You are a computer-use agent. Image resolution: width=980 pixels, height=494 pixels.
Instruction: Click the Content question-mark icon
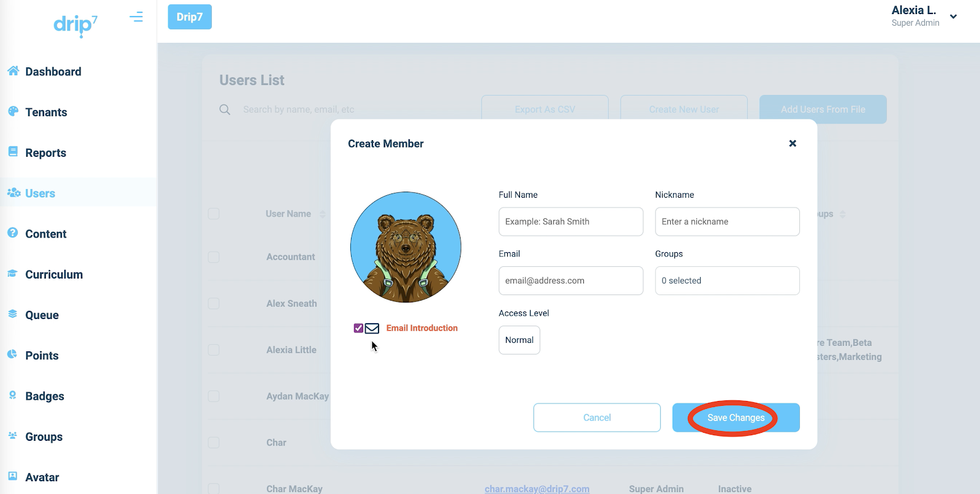tap(13, 233)
